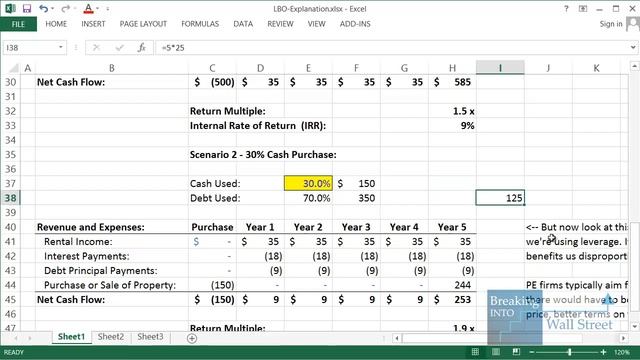
Task: Click the user account avatar icon
Action: point(633,24)
